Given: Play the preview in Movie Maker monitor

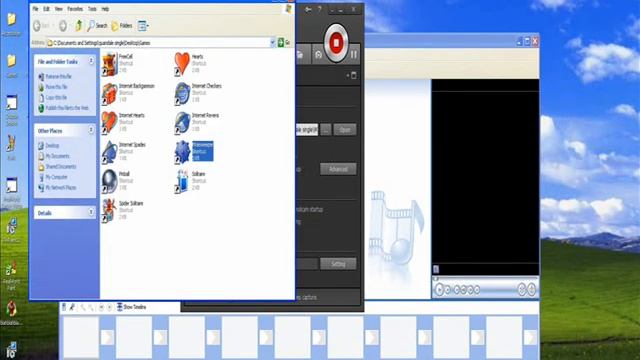Looking at the screenshot, I should (x=439, y=289).
